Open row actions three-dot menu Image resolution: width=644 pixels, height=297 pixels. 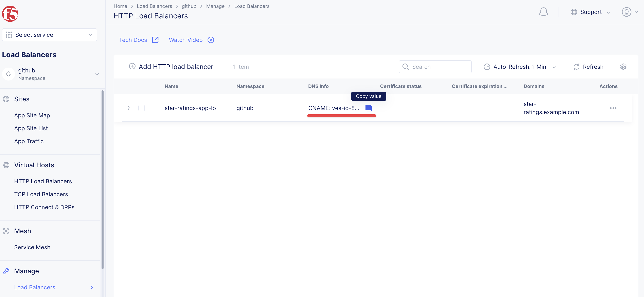point(613,108)
